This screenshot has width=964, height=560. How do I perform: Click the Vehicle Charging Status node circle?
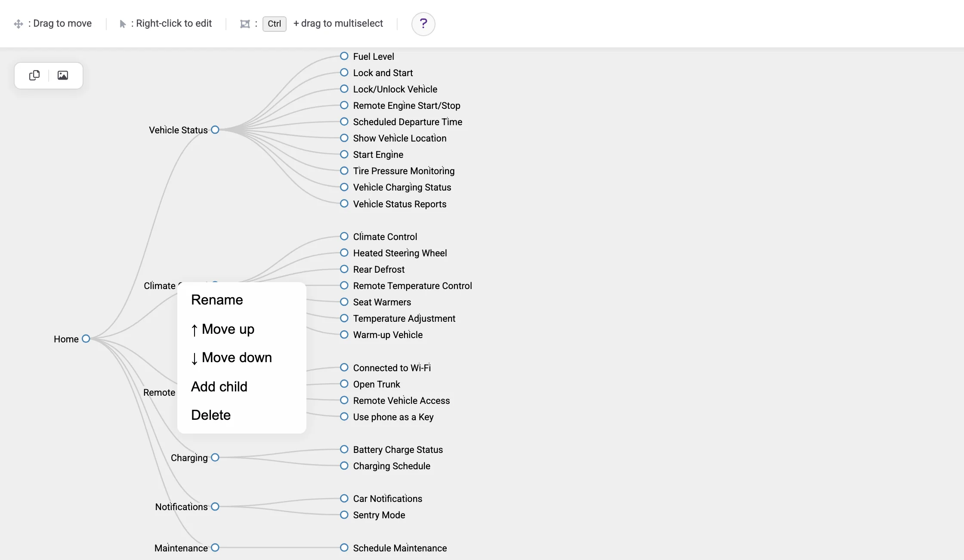[344, 187]
